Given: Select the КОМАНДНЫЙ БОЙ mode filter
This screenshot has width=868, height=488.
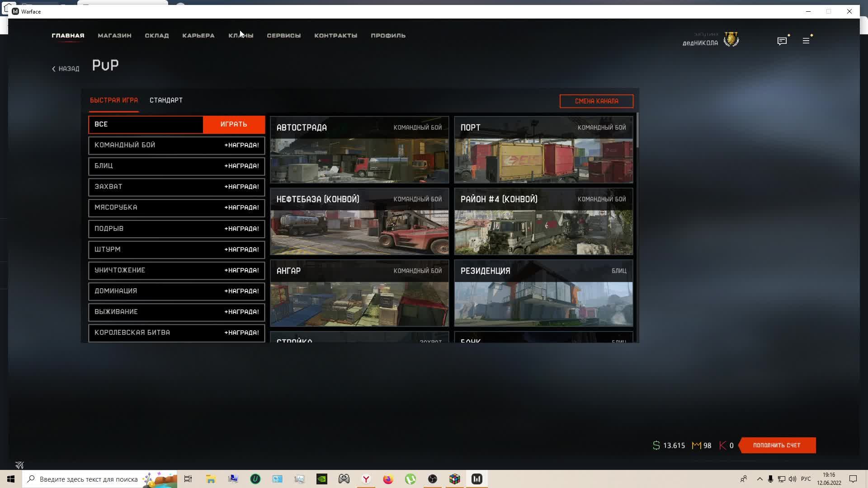Looking at the screenshot, I should 176,145.
